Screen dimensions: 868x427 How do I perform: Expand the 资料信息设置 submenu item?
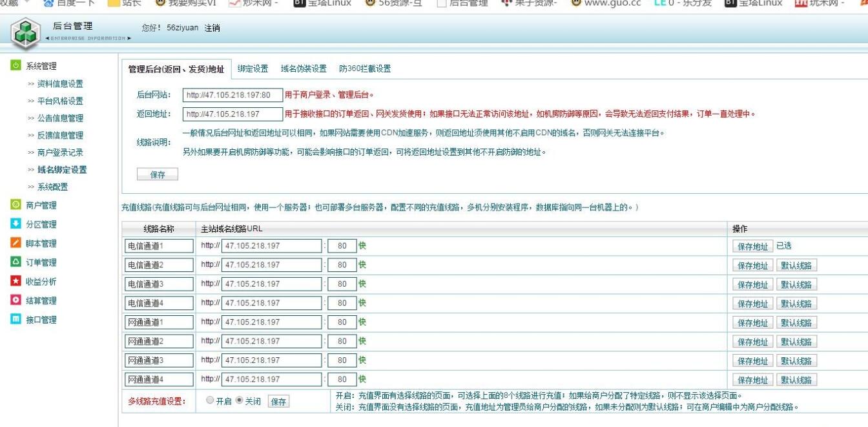tap(59, 84)
